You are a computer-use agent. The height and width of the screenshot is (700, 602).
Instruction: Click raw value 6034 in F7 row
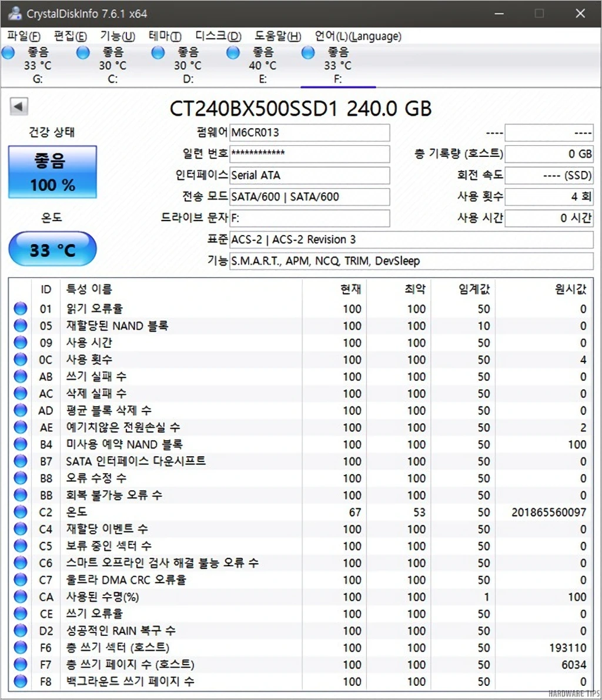[x=574, y=665]
